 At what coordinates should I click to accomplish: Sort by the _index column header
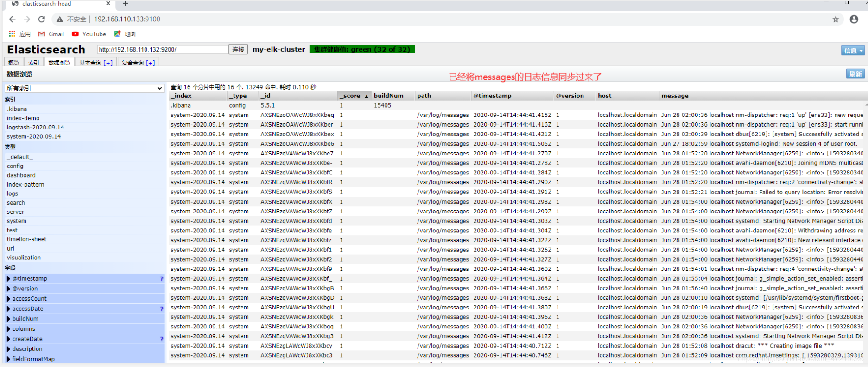point(198,96)
